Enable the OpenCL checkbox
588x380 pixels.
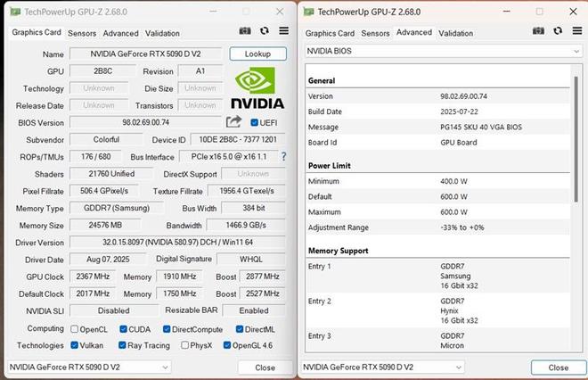(x=75, y=329)
